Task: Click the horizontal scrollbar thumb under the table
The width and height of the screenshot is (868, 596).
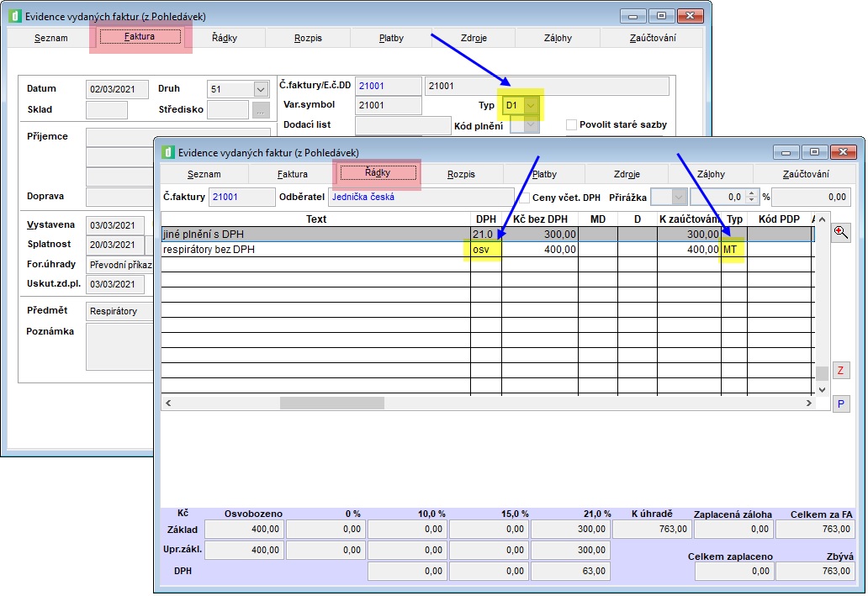Action: pos(331,403)
